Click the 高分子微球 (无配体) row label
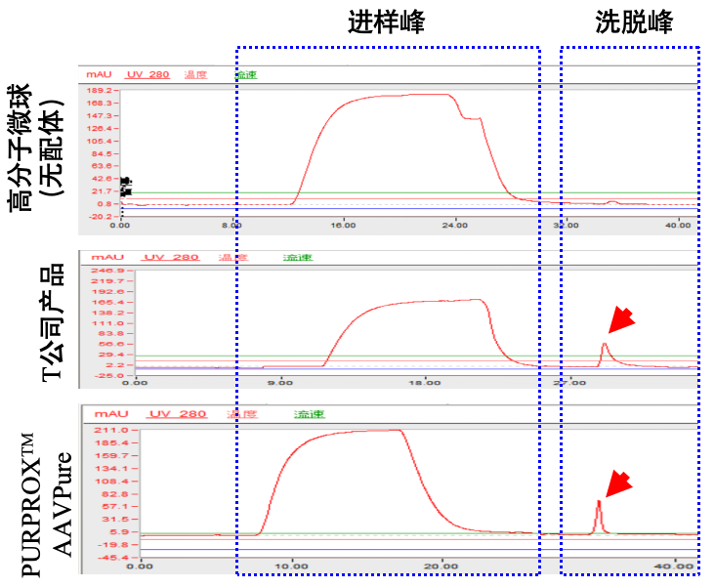 click(x=34, y=147)
